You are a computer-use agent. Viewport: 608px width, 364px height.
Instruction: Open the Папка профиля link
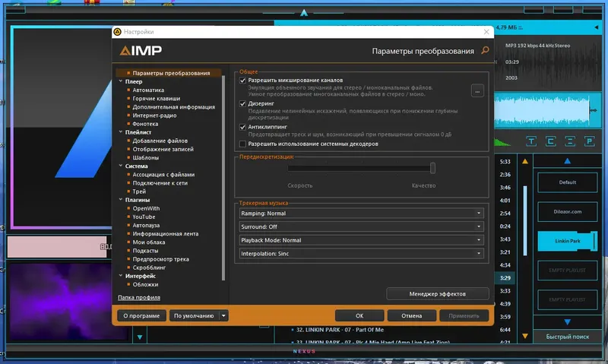coord(139,297)
